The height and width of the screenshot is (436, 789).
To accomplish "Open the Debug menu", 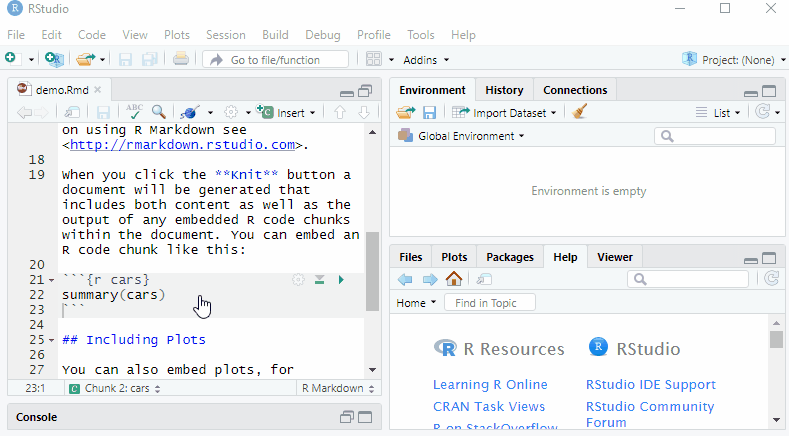I will coord(323,35).
